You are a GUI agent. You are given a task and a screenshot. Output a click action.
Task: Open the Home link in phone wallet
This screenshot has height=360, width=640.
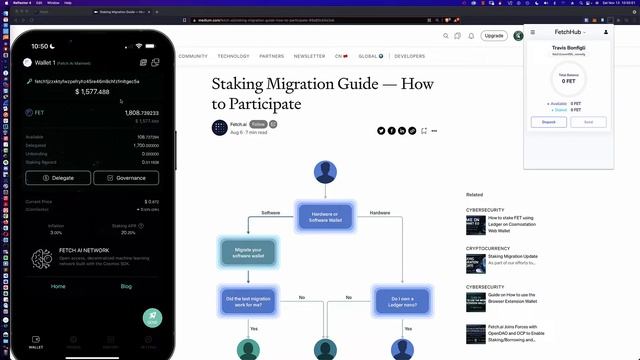58,286
